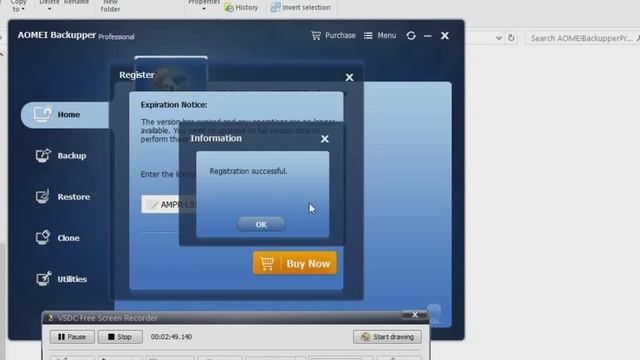Open the Purchase link in title bar
This screenshot has height=360, width=640.
click(333, 36)
